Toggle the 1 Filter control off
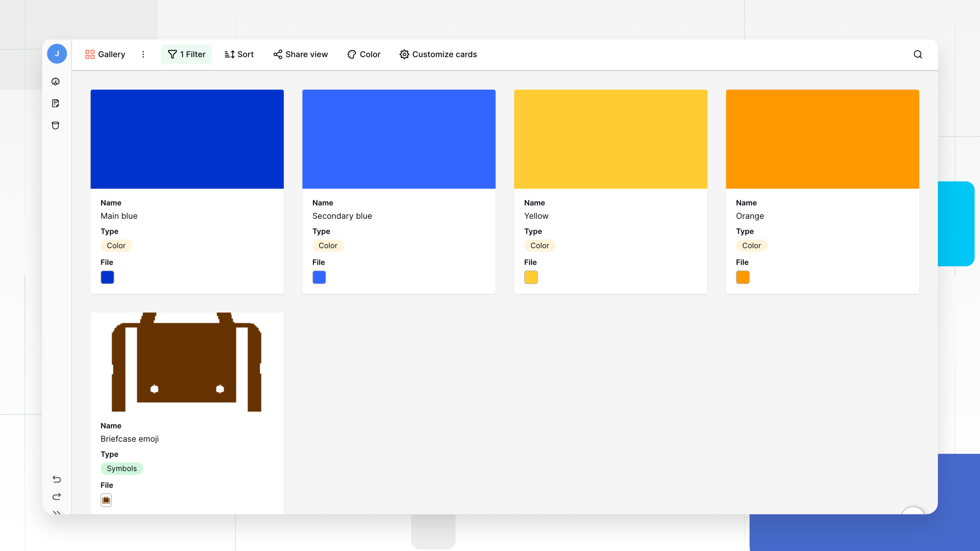 (186, 54)
